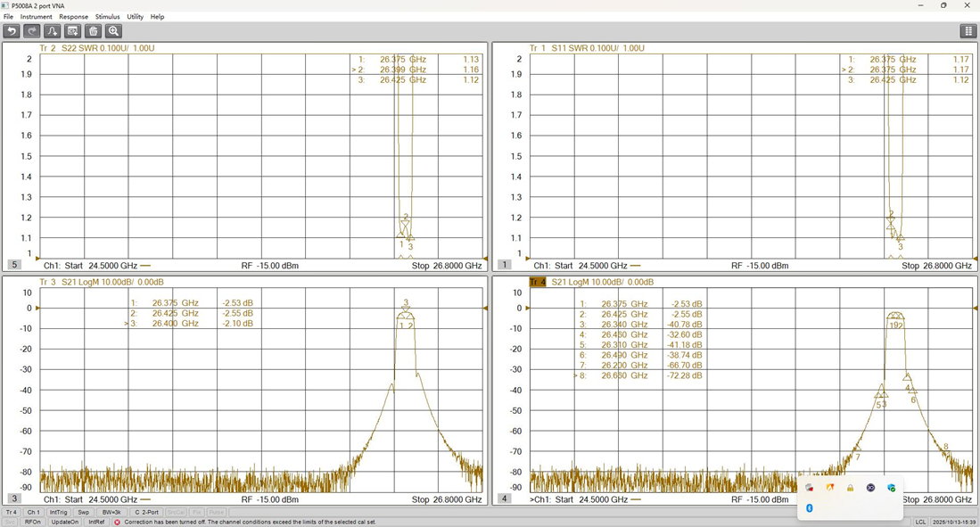Image resolution: width=980 pixels, height=527 pixels.
Task: Click the Bluetooth icon in system tray
Action: (810, 508)
